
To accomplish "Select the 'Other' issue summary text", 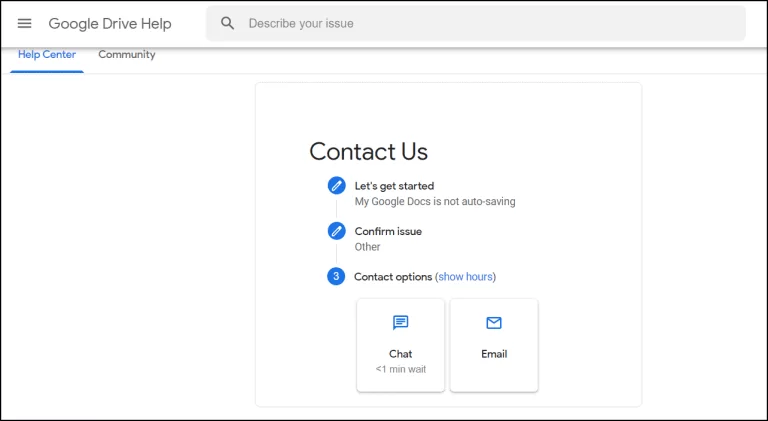I will pos(367,247).
